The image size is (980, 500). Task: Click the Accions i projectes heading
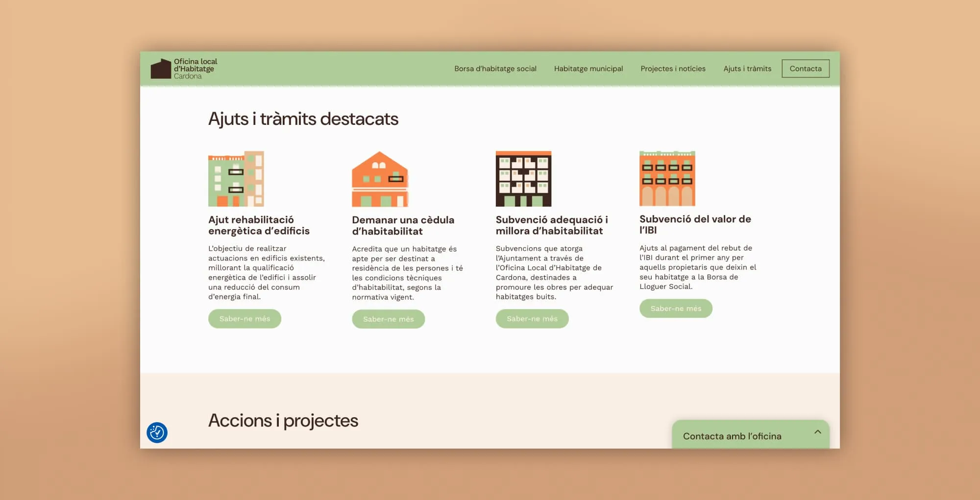[283, 421]
